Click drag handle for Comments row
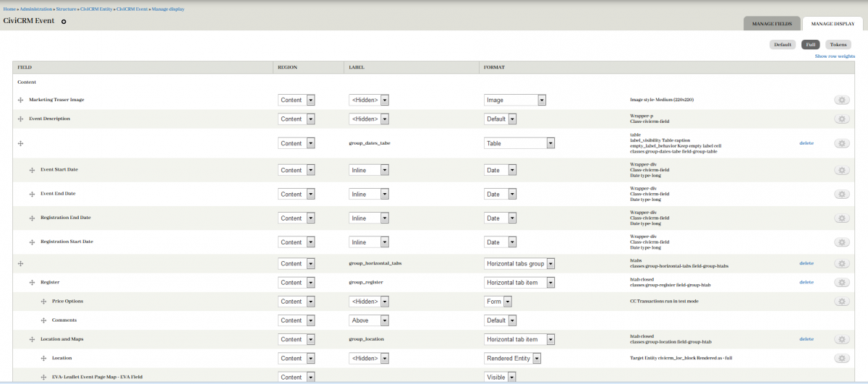 [44, 320]
